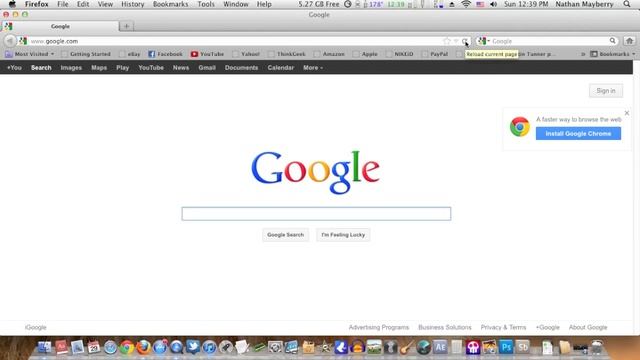Image resolution: width=640 pixels, height=360 pixels.
Task: Open the Apple menu
Action: (12, 4)
